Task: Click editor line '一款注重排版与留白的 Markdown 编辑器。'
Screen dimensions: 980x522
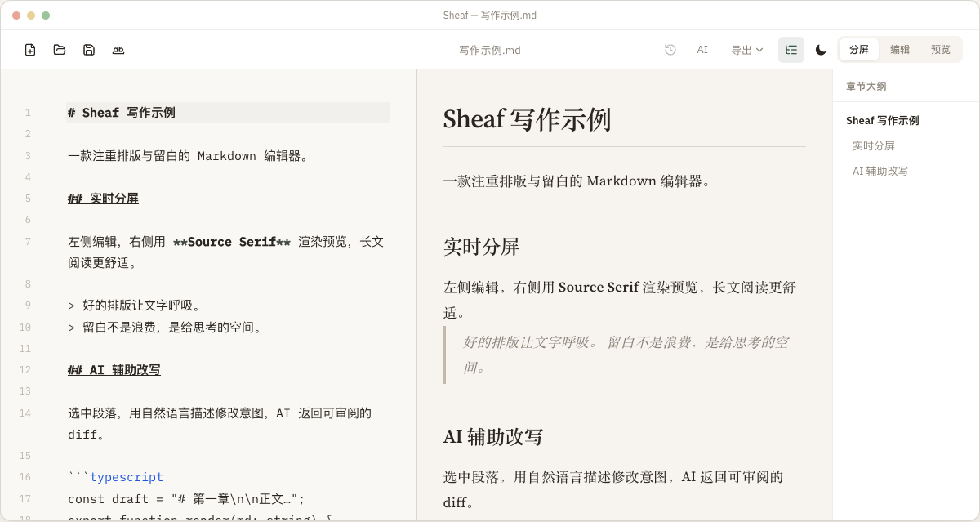Action: [189, 156]
